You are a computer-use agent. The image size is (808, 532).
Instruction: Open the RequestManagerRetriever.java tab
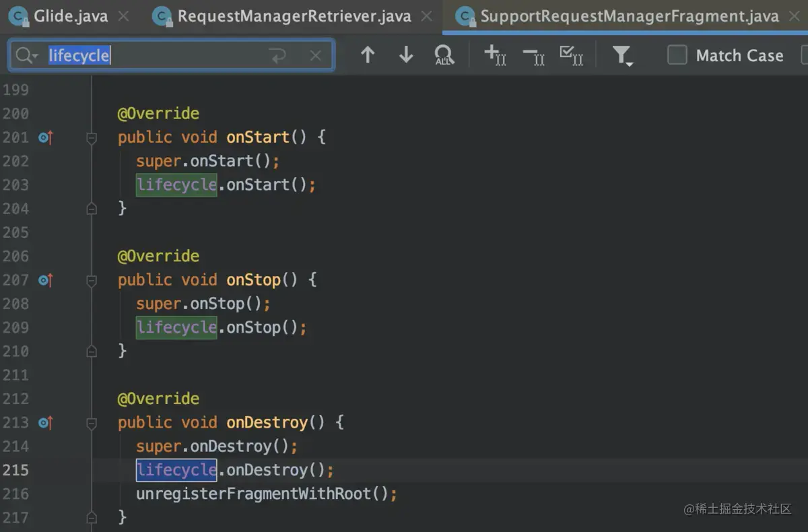coord(294,15)
